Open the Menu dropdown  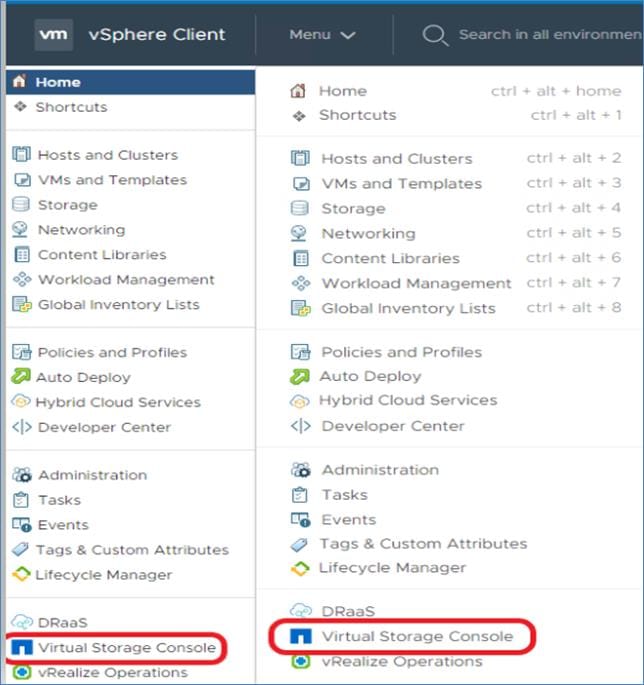(322, 35)
